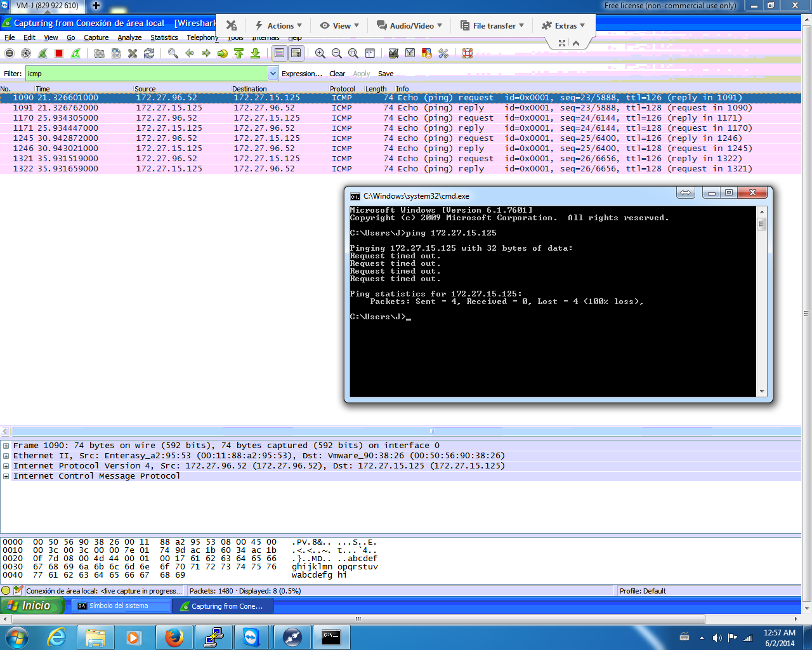Image resolution: width=812 pixels, height=650 pixels.
Task: Collapse the TeamViewer toolbar chevron
Action: [x=576, y=43]
